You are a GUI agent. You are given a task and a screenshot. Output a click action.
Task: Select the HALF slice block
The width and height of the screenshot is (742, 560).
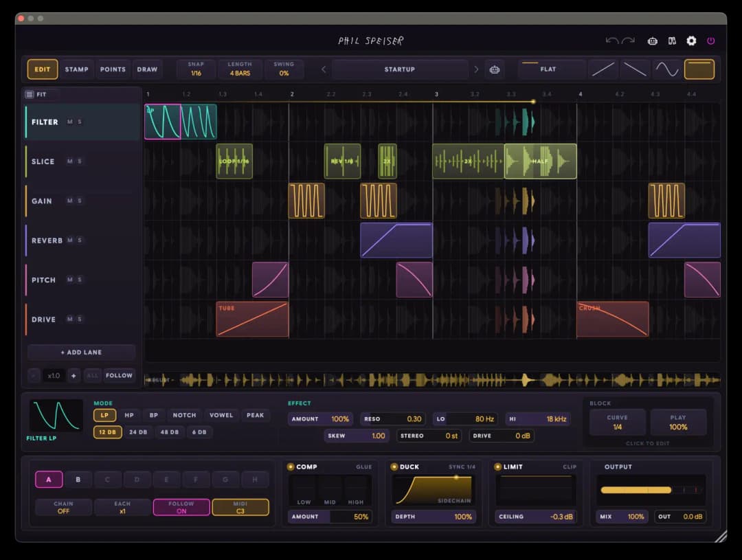click(x=541, y=161)
